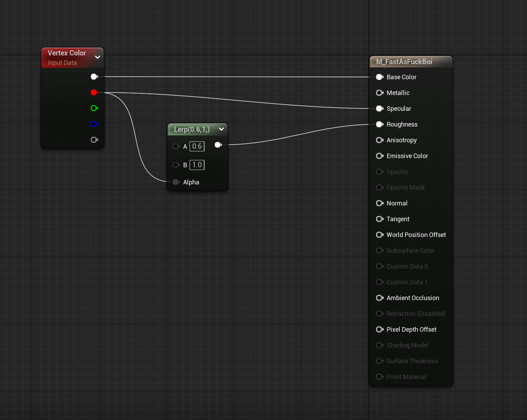The height and width of the screenshot is (420, 527).
Task: Collapse the Lerp node using its chevron
Action: pyautogui.click(x=221, y=129)
